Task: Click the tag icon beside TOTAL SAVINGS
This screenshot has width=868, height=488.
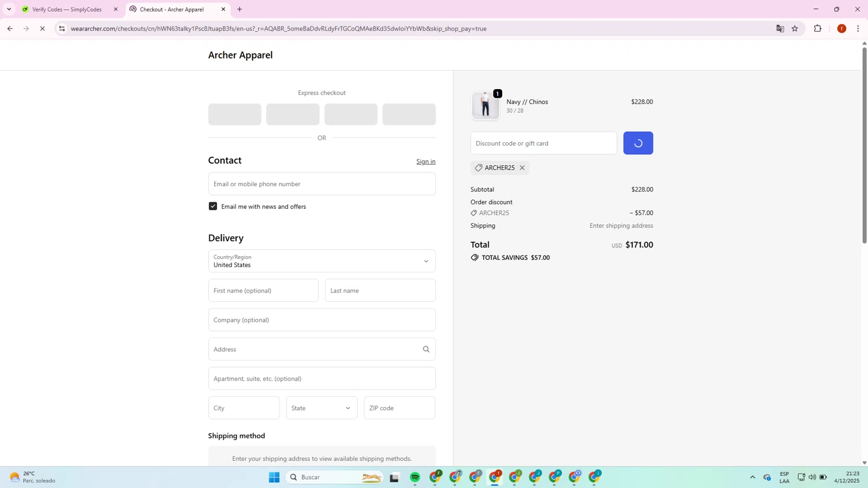Action: click(475, 258)
